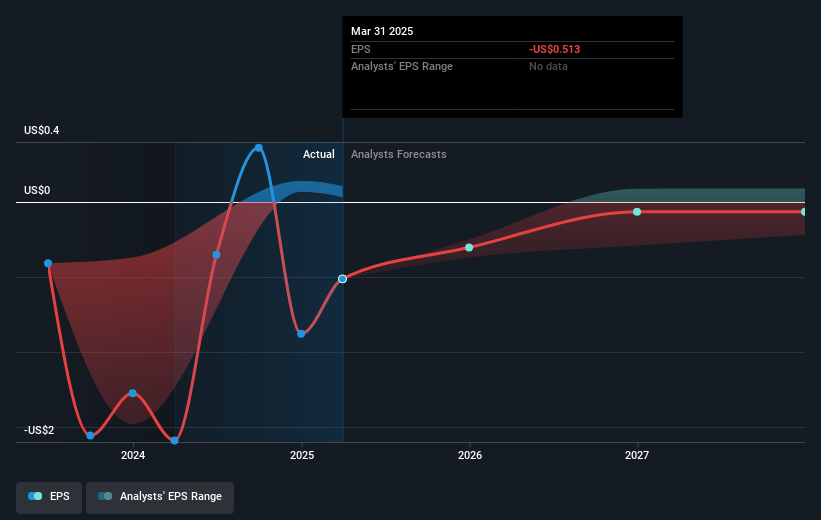Click the 2024 x-axis label
This screenshot has height=520, width=821.
pyautogui.click(x=133, y=456)
